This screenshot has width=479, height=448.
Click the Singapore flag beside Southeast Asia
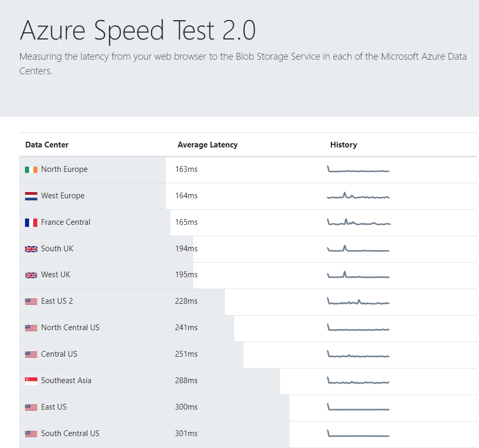point(31,380)
